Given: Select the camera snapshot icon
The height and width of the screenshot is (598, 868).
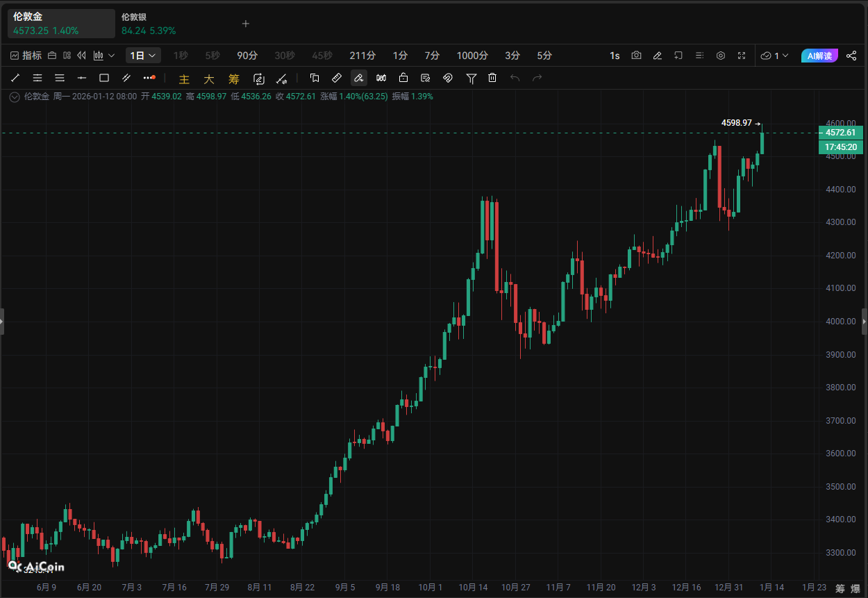Looking at the screenshot, I should 636,56.
